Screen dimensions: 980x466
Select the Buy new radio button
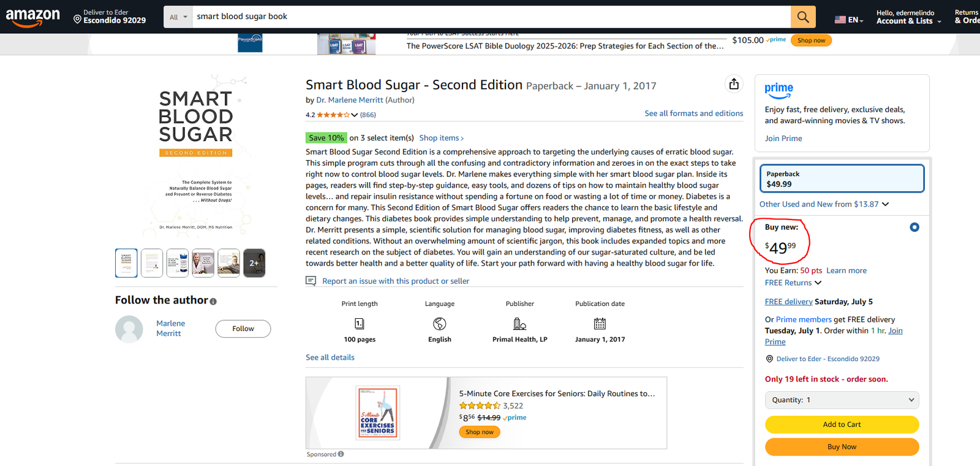point(914,227)
